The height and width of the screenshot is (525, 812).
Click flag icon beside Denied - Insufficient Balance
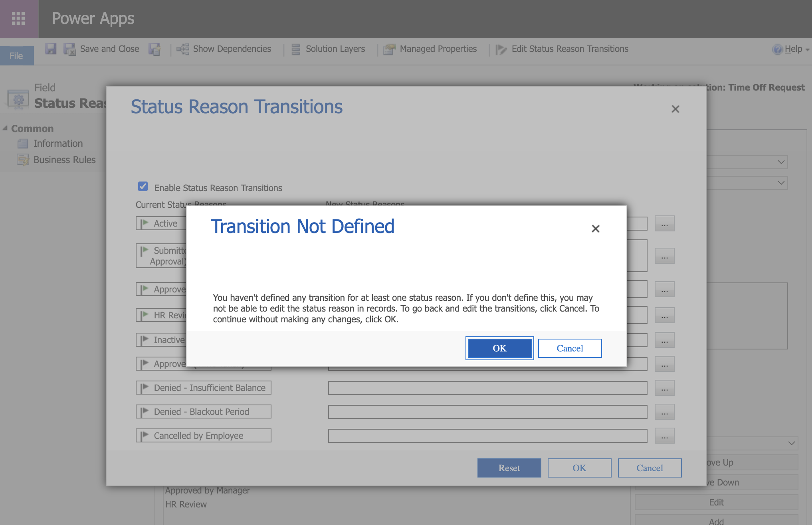point(145,388)
